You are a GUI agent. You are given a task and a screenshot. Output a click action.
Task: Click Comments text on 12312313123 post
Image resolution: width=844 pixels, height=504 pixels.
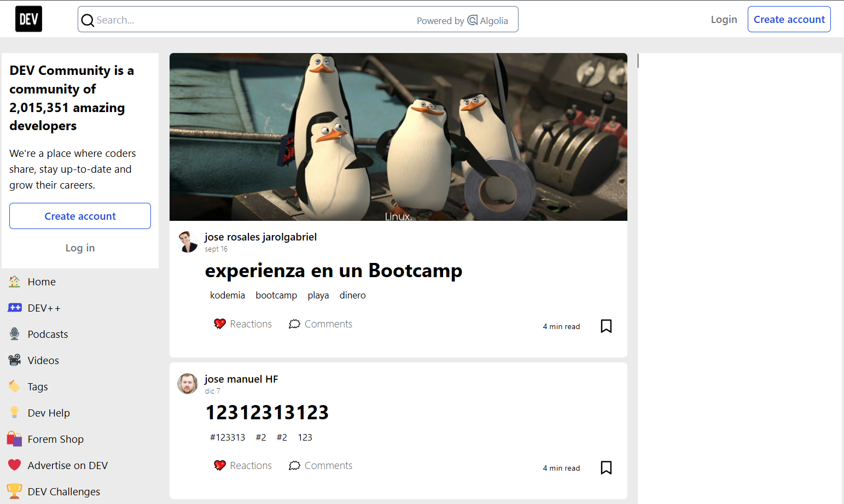[328, 465]
